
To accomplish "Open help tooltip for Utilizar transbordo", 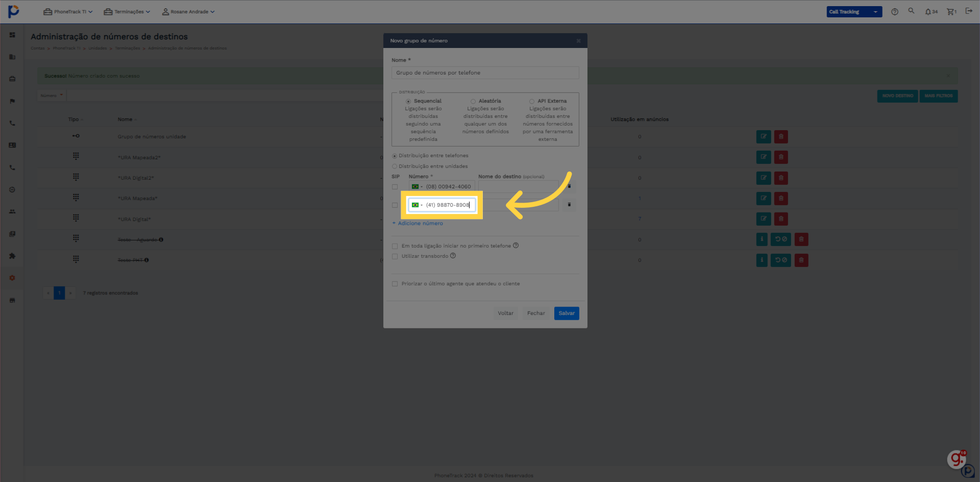I will [453, 256].
